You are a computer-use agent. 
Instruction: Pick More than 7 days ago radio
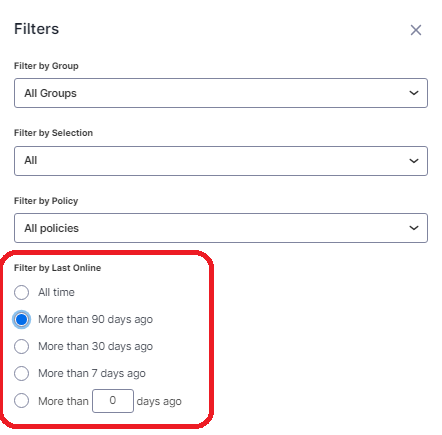(21, 373)
